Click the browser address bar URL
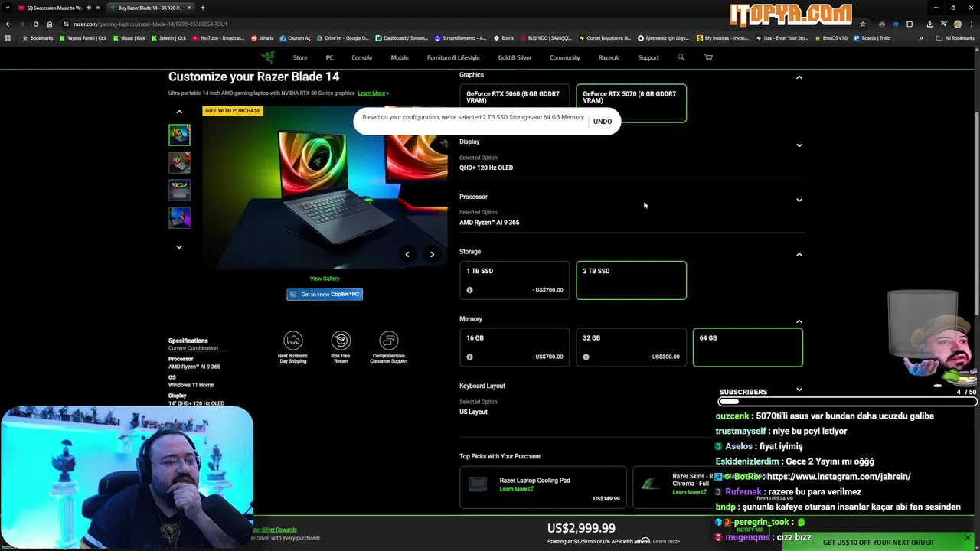The image size is (980, 551). click(x=150, y=24)
